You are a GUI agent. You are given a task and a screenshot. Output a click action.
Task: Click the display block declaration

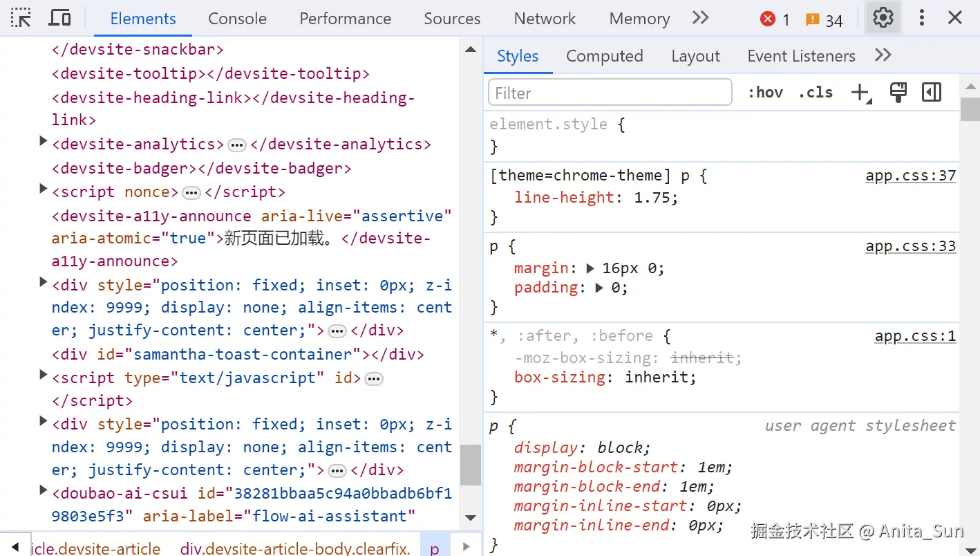tap(582, 447)
